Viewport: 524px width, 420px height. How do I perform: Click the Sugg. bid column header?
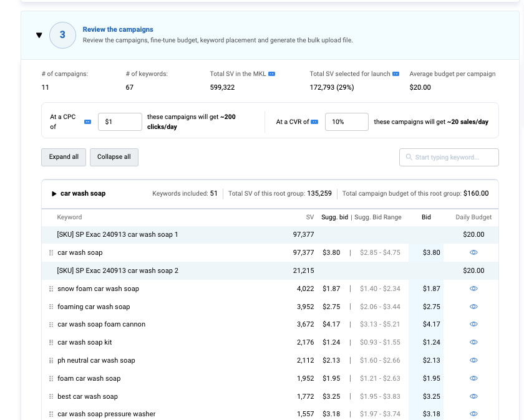click(334, 217)
